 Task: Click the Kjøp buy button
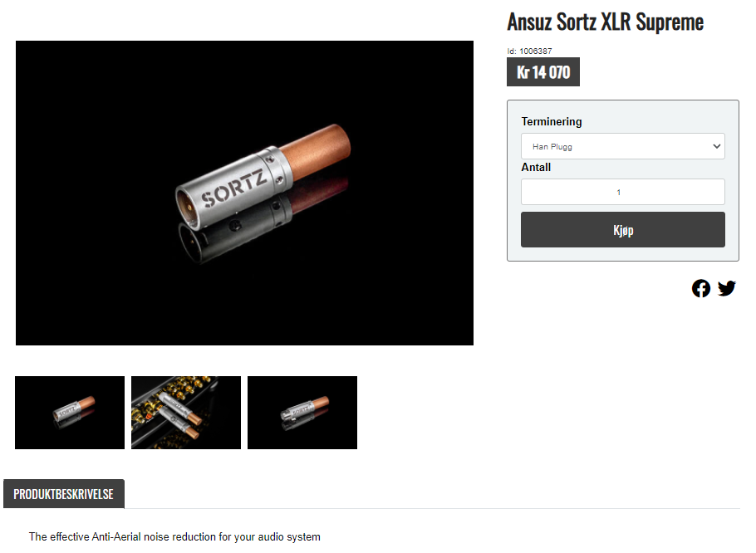click(x=622, y=230)
